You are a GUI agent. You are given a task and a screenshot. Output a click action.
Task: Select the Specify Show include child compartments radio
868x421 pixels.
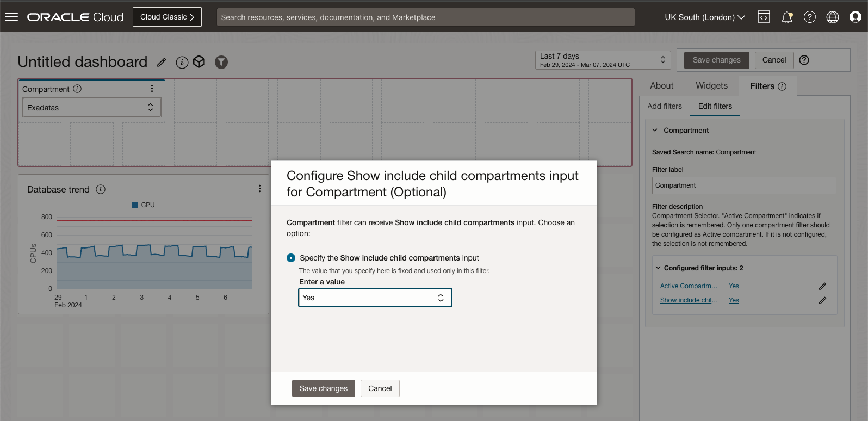pyautogui.click(x=291, y=258)
